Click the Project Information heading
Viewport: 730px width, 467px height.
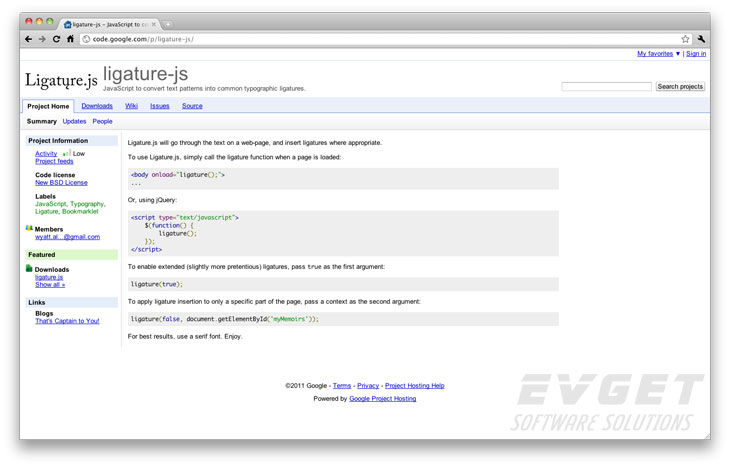point(58,141)
